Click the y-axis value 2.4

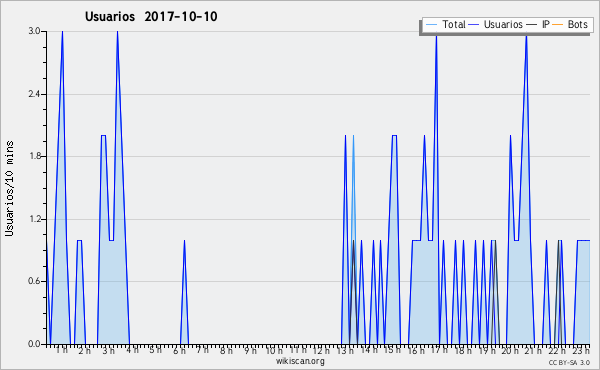(35, 94)
